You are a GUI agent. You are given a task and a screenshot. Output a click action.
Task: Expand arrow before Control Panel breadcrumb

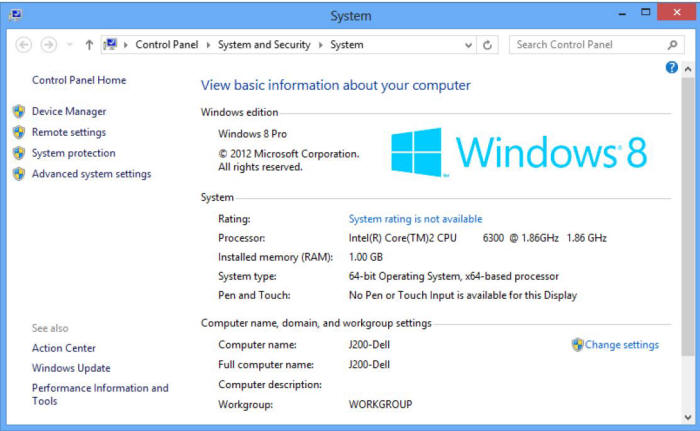126,45
